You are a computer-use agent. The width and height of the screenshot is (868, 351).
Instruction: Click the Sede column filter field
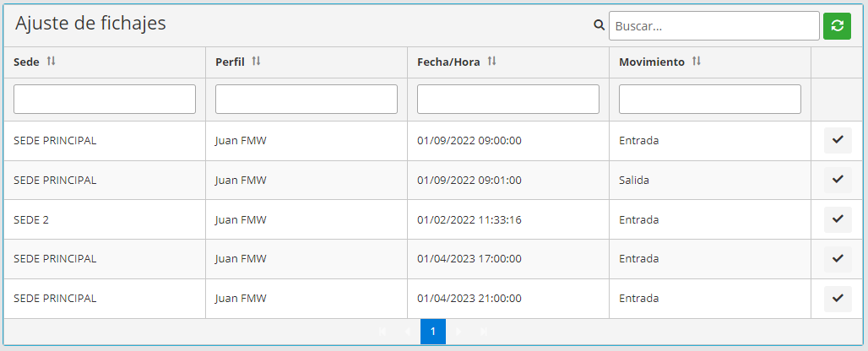pos(105,99)
